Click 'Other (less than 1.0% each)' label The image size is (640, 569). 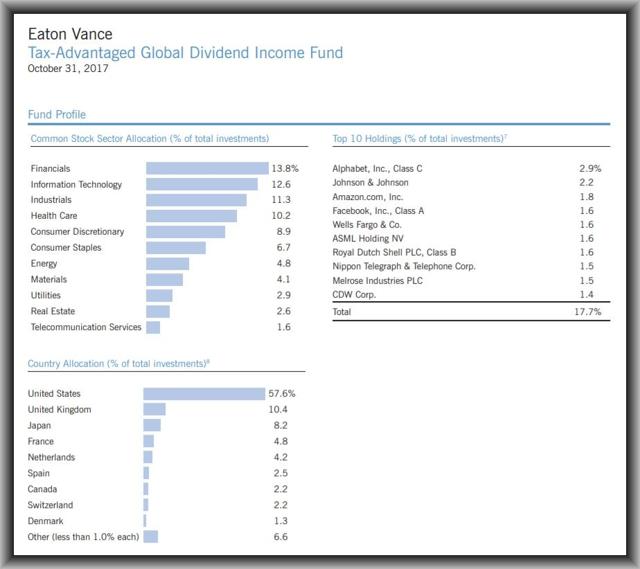pyautogui.click(x=83, y=537)
